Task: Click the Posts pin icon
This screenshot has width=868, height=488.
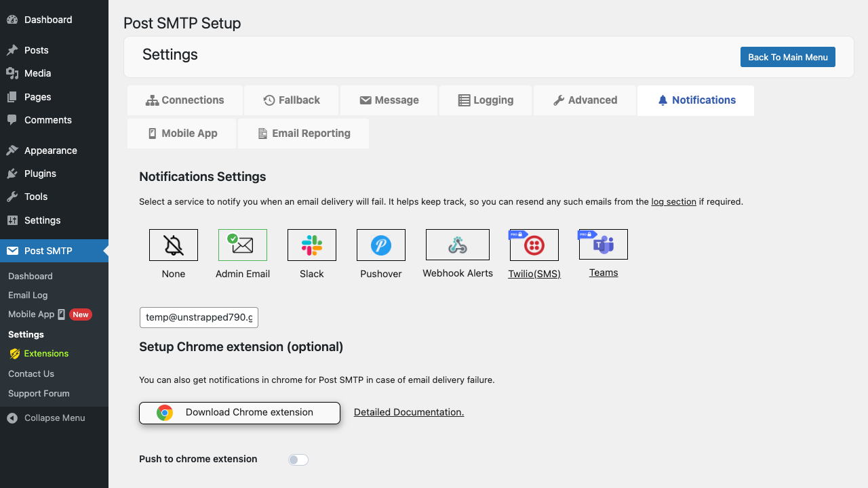Action: tap(12, 50)
